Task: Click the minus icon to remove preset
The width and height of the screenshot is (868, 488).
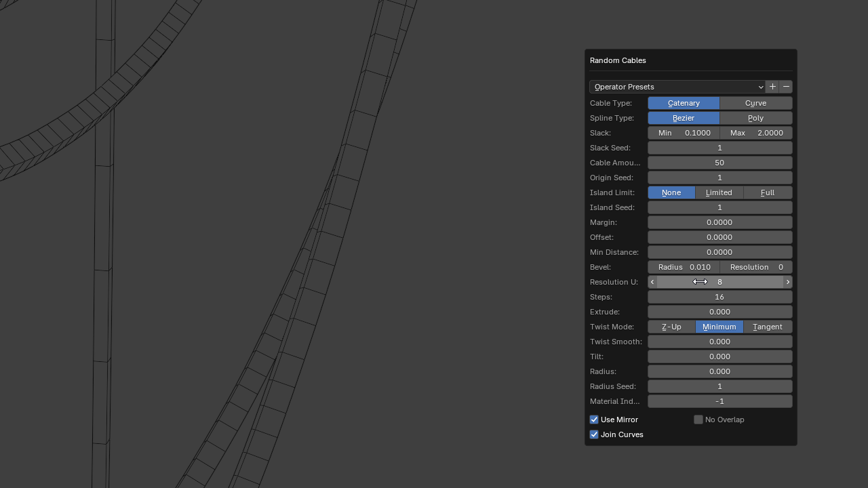Action: coord(786,87)
